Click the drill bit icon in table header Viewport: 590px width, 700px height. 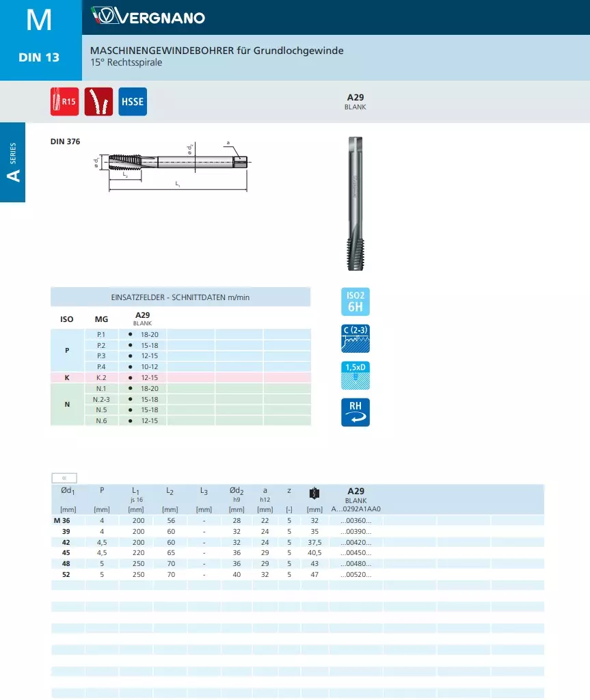(x=314, y=493)
